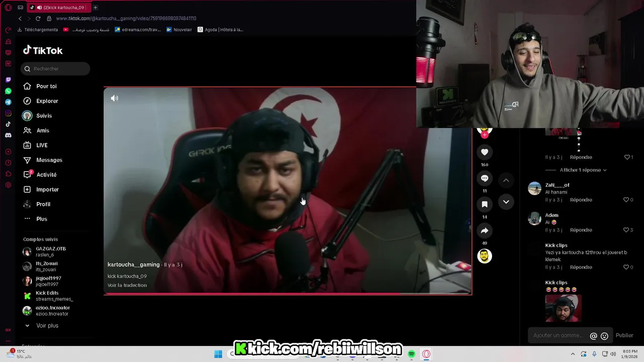Open Agoda Hôtels bookmark

(220, 30)
